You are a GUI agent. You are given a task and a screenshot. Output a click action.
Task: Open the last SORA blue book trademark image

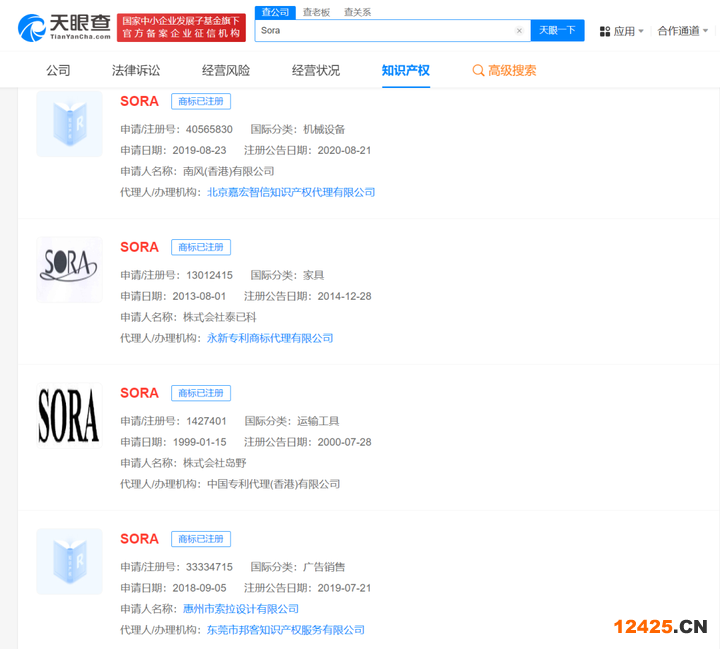pyautogui.click(x=69, y=561)
